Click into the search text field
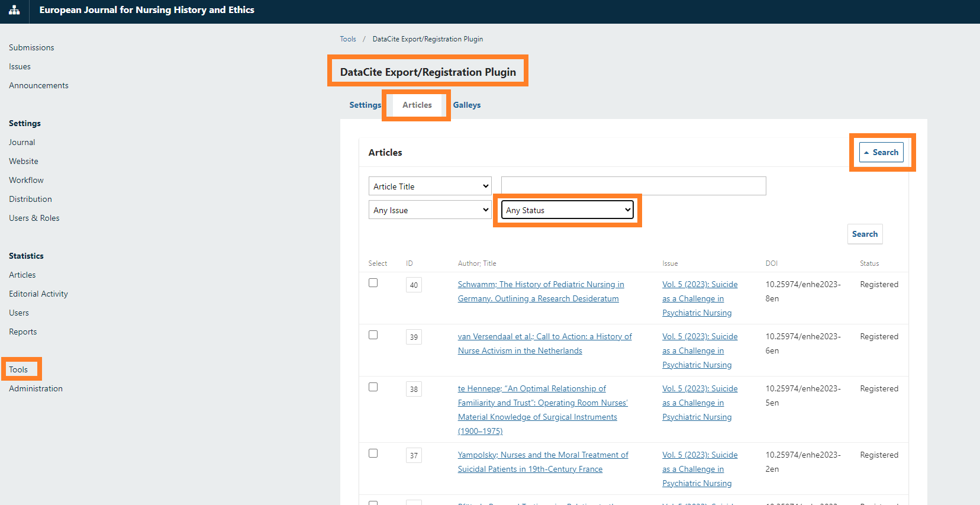This screenshot has height=505, width=980. 633,186
